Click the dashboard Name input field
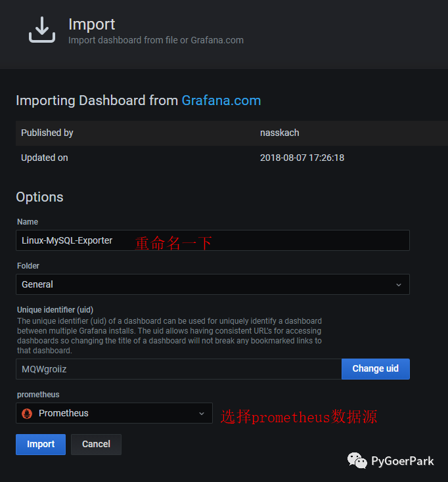This screenshot has width=448, height=482. (x=212, y=240)
